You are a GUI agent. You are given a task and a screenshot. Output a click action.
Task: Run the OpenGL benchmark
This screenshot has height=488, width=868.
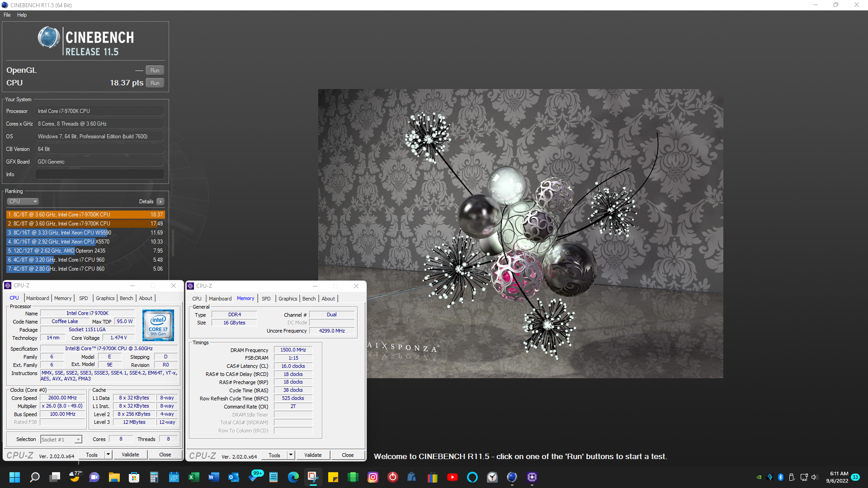click(x=155, y=70)
